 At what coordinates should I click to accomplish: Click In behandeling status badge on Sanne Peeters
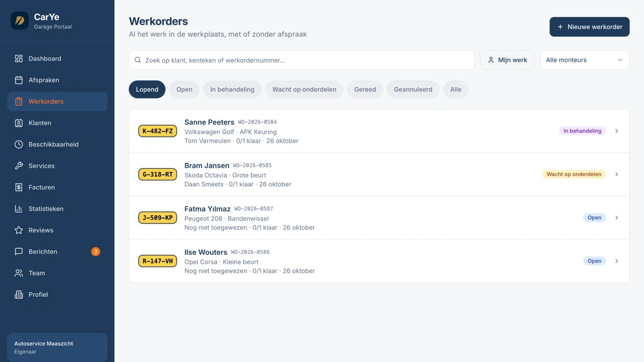(583, 131)
